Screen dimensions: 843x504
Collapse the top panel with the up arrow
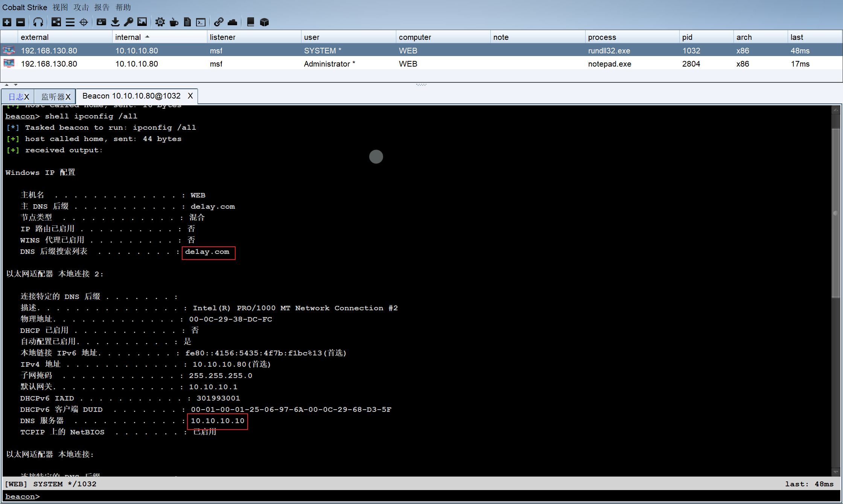click(x=6, y=85)
